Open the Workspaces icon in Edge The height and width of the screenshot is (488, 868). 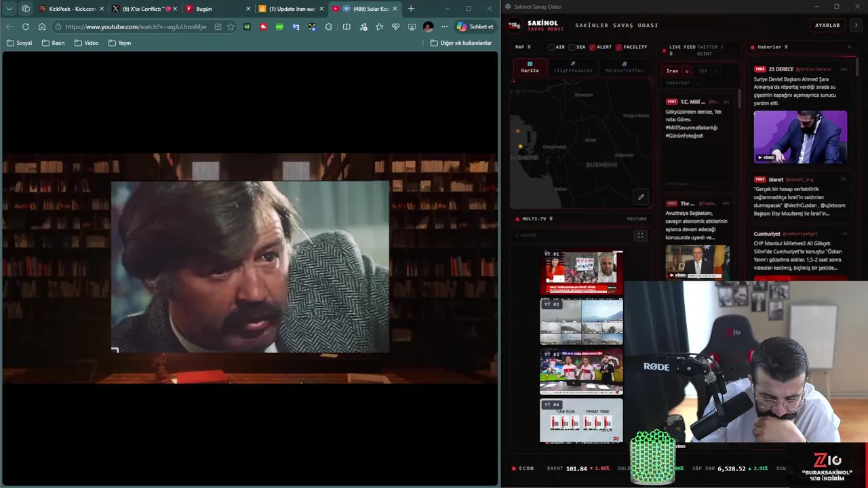pos(26,9)
